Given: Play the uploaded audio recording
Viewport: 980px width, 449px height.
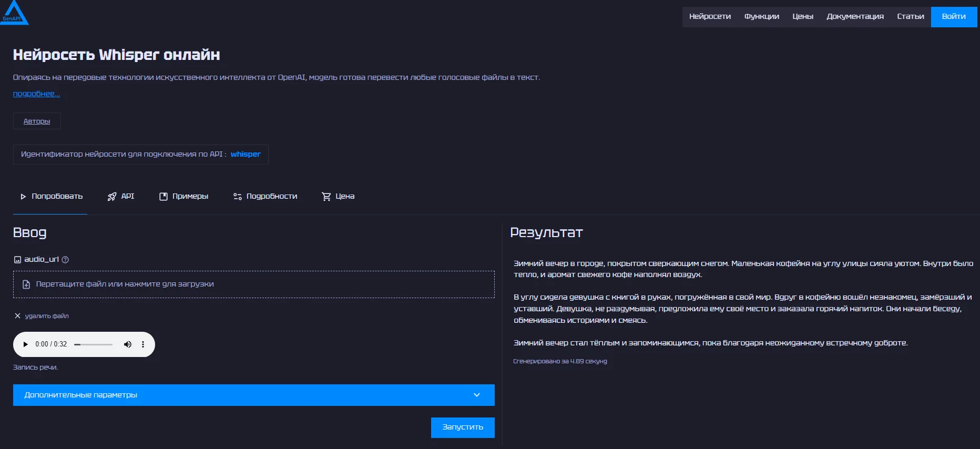Looking at the screenshot, I should pos(25,344).
